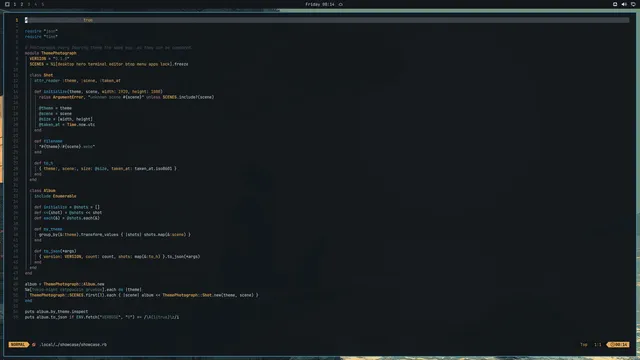Open the clock showing Friday 08:14
The height and width of the screenshot is (360, 640).
click(320, 4)
